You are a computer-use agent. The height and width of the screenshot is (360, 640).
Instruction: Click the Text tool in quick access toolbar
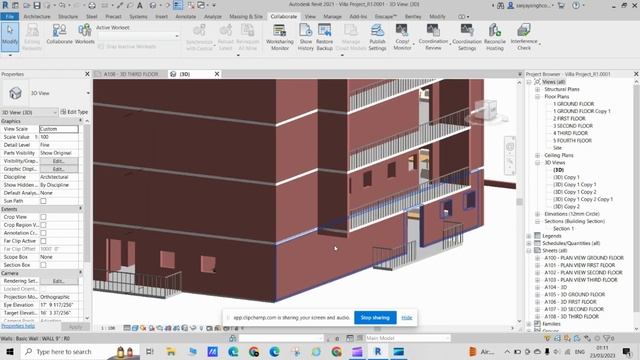[x=140, y=5]
